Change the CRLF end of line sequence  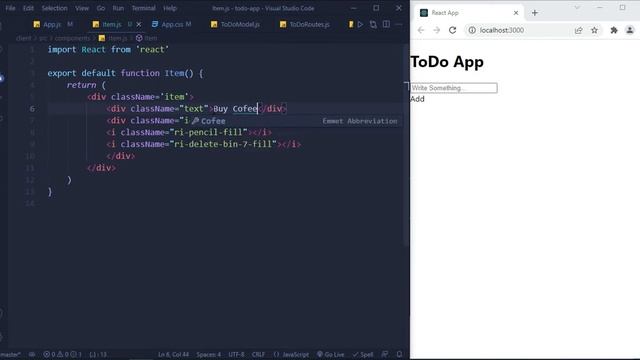point(258,354)
